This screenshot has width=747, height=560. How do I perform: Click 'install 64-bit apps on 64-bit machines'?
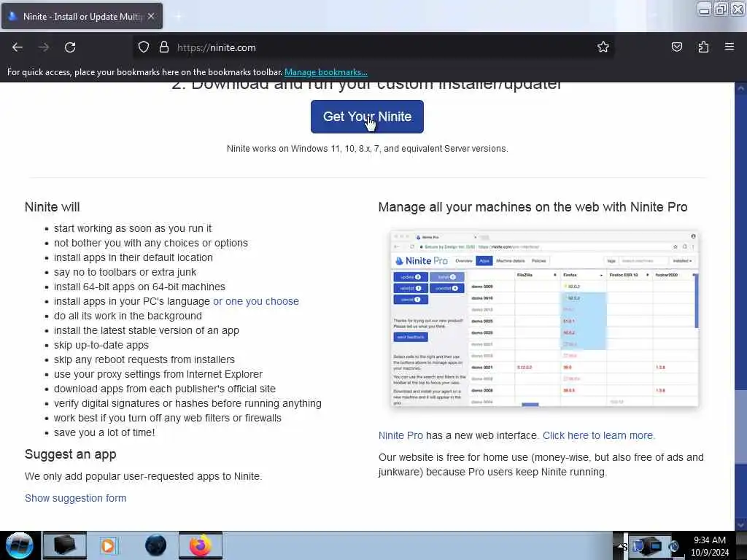point(139,287)
